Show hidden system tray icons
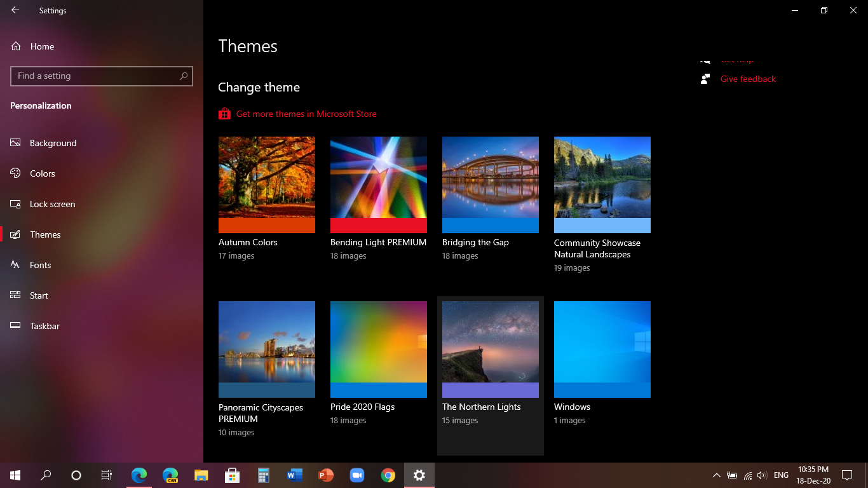 point(716,475)
